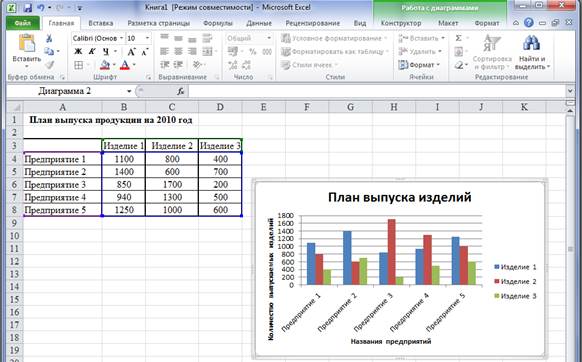Viewport: 582px width, 362px height.
Task: Select Изделие 3 legend entry
Action: (515, 296)
